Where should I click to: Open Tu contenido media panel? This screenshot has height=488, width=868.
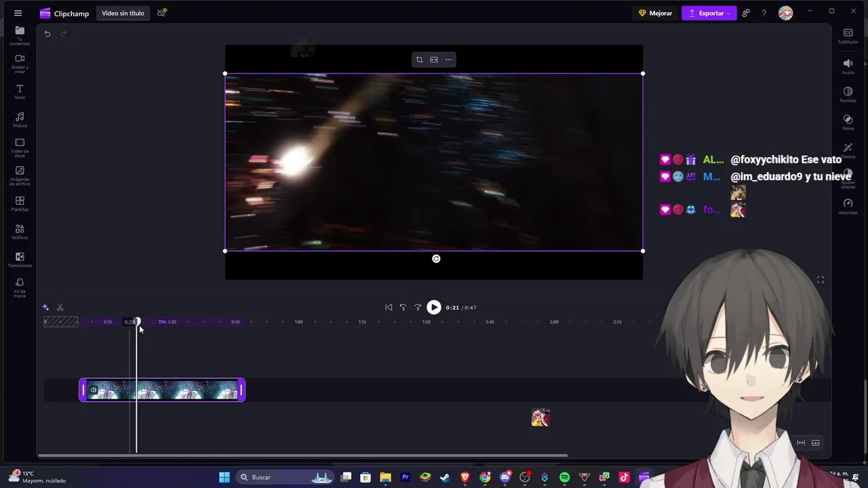[20, 35]
